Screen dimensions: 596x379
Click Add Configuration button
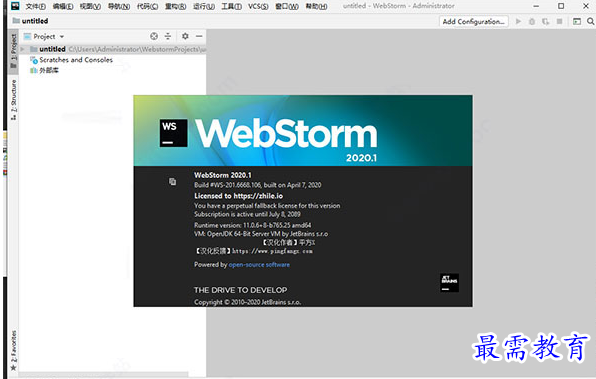pyautogui.click(x=474, y=21)
